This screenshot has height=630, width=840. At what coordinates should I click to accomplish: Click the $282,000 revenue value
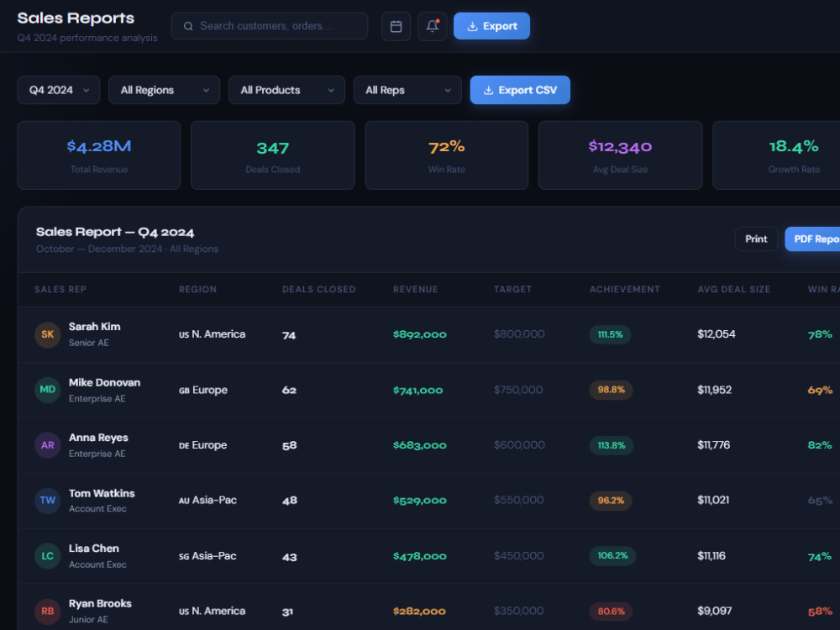pyautogui.click(x=419, y=612)
